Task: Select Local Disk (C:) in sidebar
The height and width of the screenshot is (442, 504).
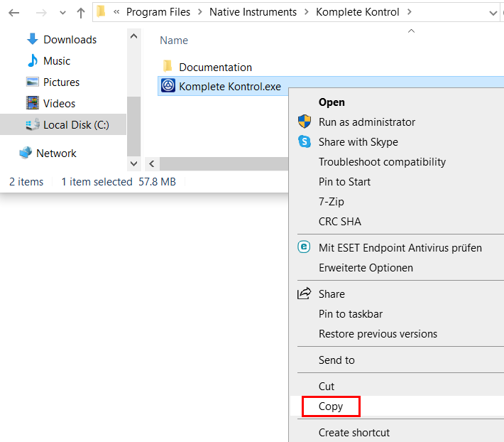Action: 63,124
